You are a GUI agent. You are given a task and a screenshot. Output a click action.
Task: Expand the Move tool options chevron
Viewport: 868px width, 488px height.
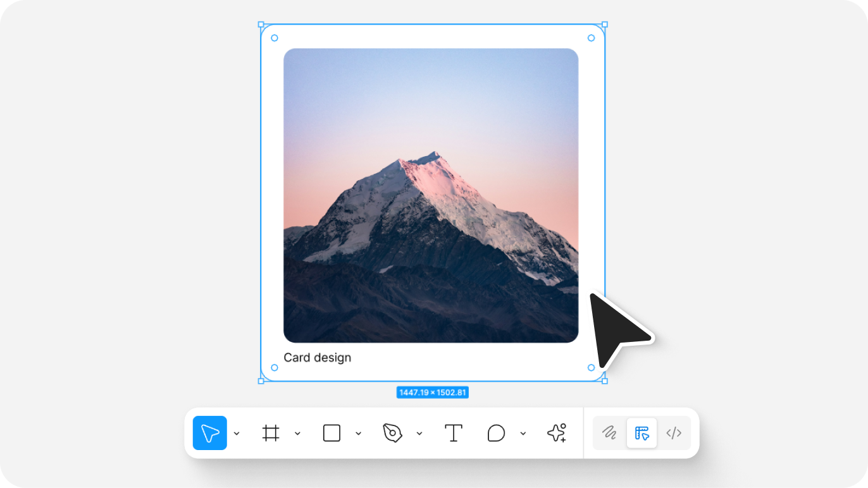237,434
